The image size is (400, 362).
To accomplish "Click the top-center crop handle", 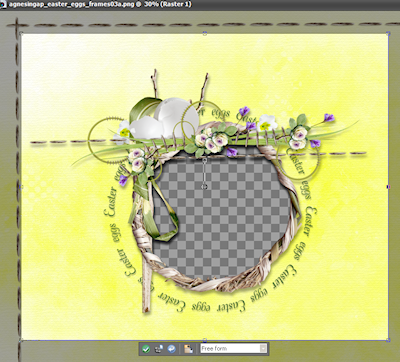I will pyautogui.click(x=205, y=33).
